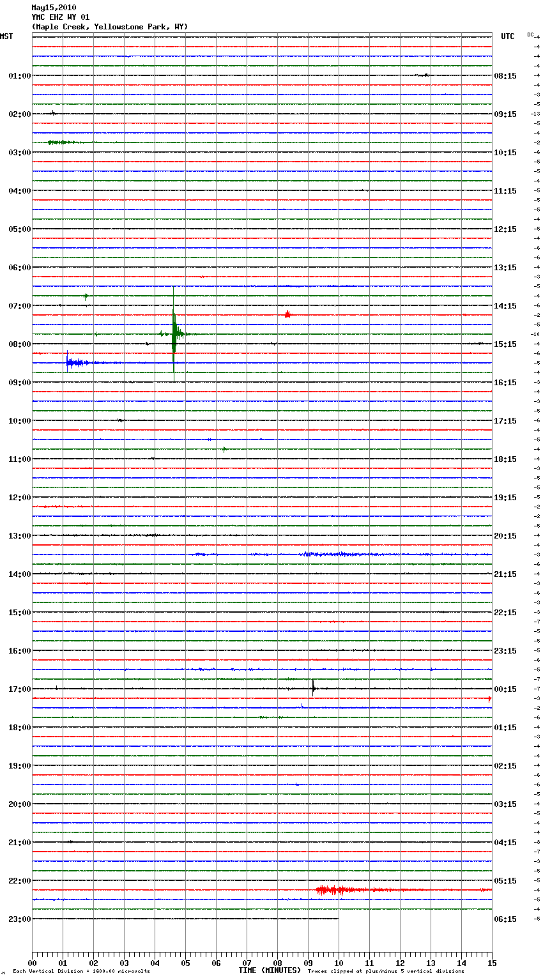The image size is (543, 980).
Task: Select the 14:00 MST time label
Action: click(x=20, y=574)
